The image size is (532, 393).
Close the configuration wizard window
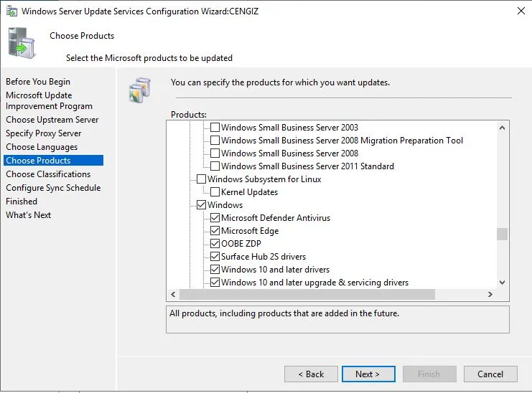click(521, 11)
